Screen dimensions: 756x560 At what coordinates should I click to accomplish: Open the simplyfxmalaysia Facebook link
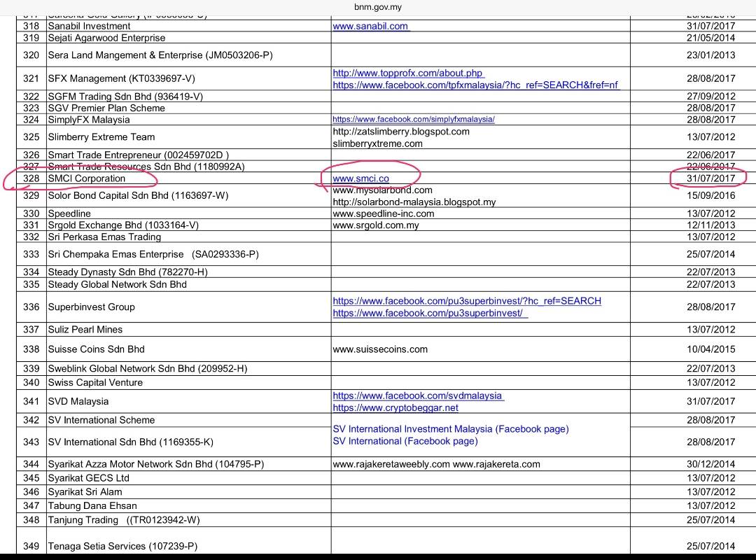click(414, 119)
